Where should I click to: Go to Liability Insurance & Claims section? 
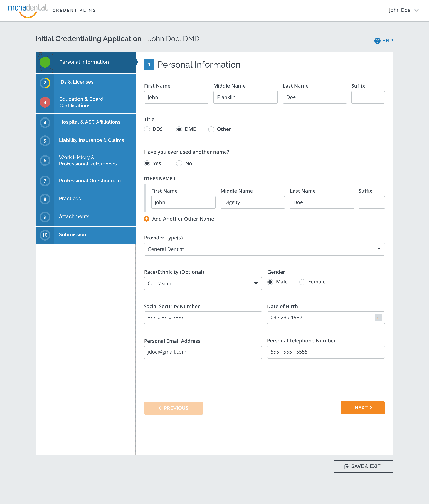91,140
